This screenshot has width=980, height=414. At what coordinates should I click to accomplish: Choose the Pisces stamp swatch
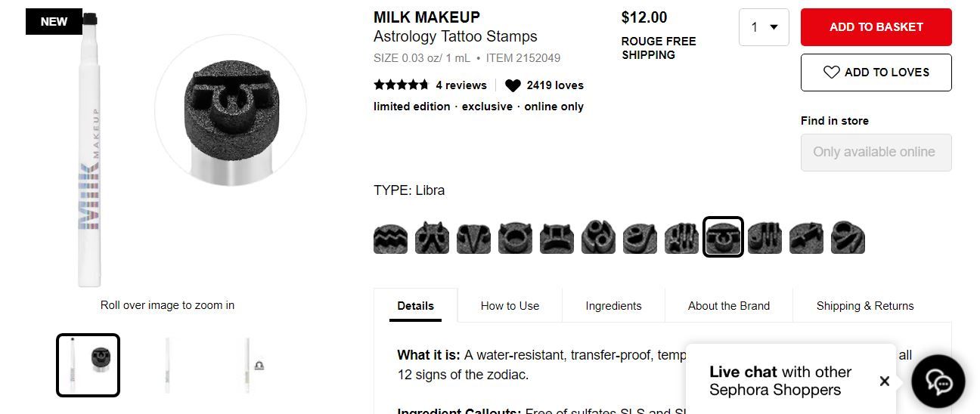point(432,237)
